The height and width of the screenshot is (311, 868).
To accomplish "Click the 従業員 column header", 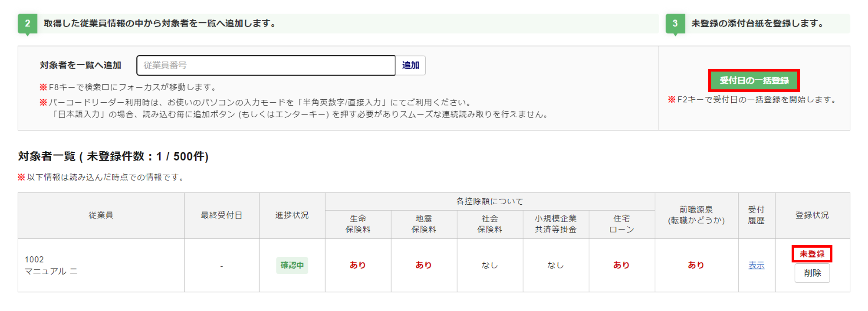I will click(x=101, y=216).
